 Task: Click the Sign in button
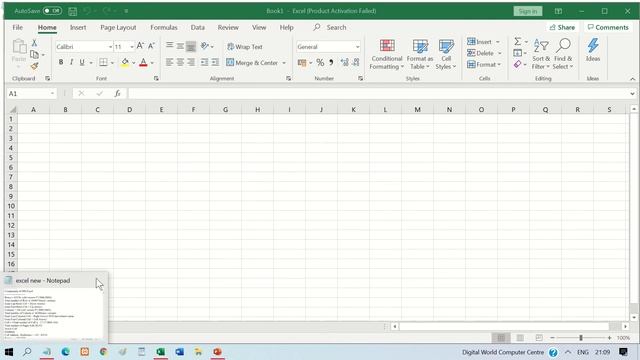pyautogui.click(x=528, y=11)
